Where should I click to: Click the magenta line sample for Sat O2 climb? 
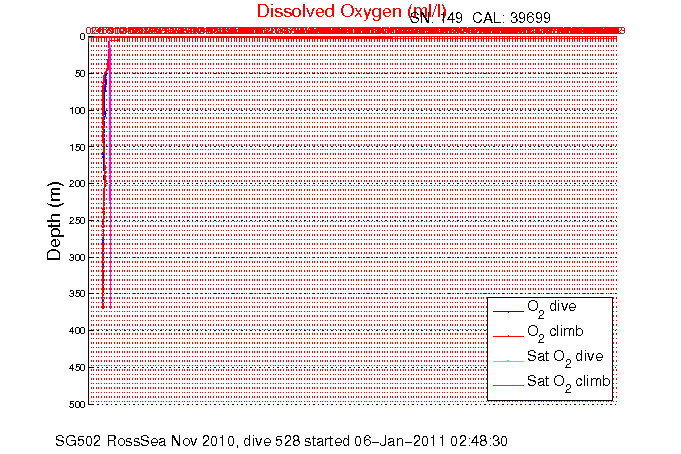[508, 386]
